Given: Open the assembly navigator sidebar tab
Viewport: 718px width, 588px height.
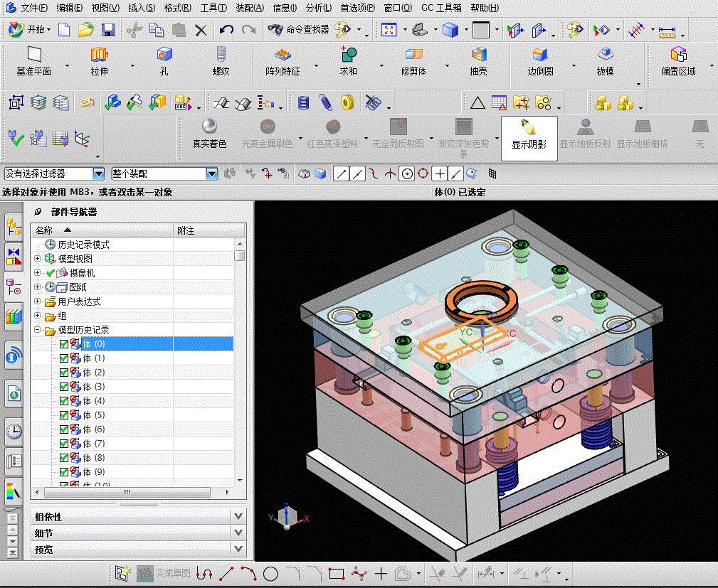Looking at the screenshot, I should [x=14, y=226].
